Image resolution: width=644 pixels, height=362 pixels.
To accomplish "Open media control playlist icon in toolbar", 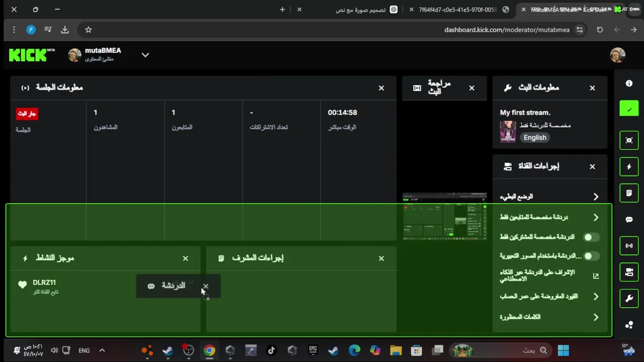I will pos(48,30).
